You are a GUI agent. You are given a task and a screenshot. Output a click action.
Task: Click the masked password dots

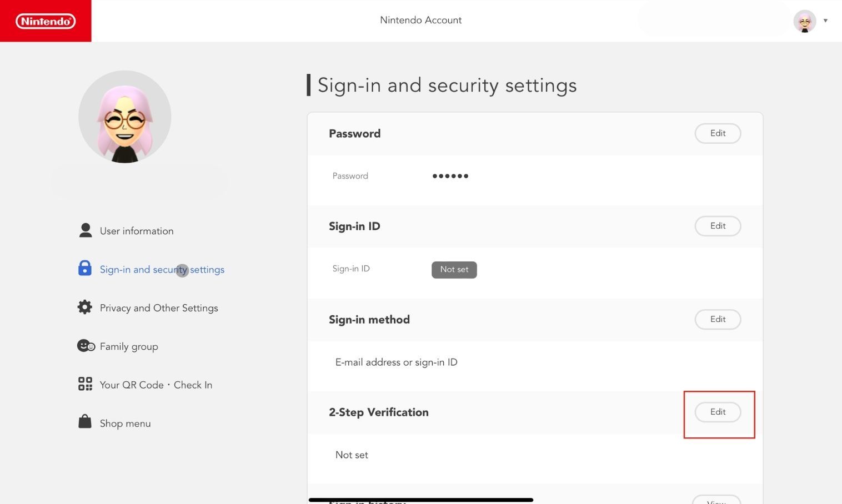coord(450,176)
